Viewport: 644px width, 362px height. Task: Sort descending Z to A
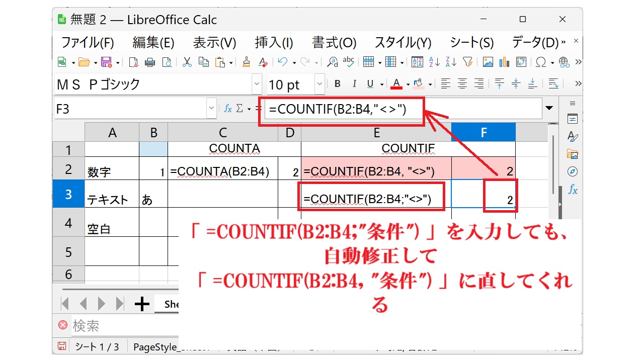pyautogui.click(x=451, y=62)
